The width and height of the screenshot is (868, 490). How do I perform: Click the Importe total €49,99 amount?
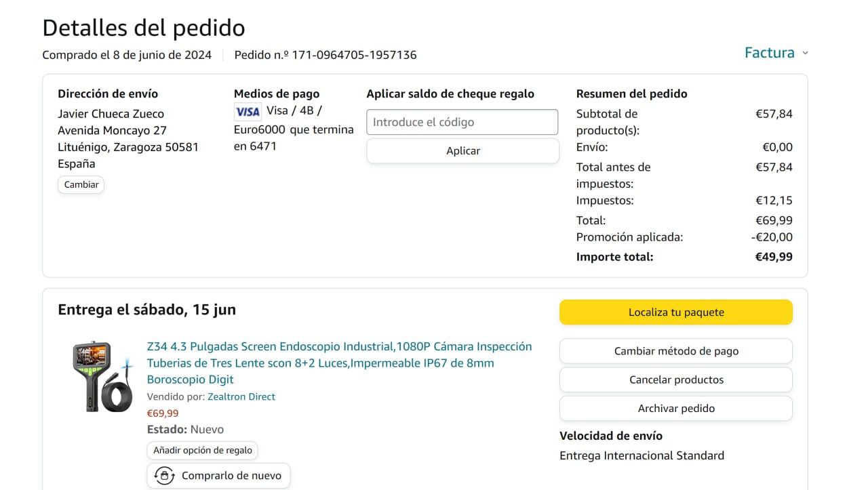pos(774,257)
